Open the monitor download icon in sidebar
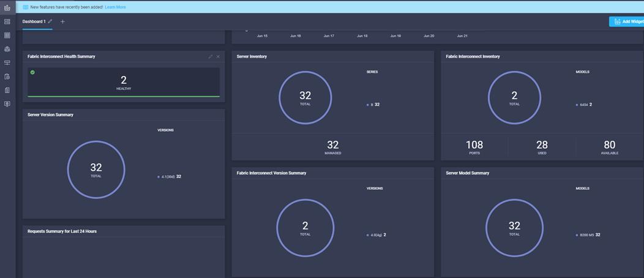Screen dimensions: 644x278 [x=7, y=104]
